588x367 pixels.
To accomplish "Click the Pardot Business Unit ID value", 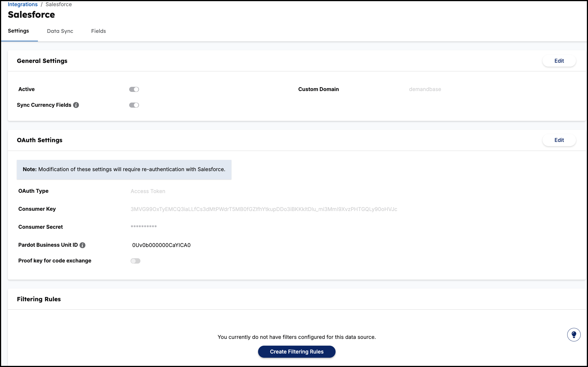I will pyautogui.click(x=161, y=245).
